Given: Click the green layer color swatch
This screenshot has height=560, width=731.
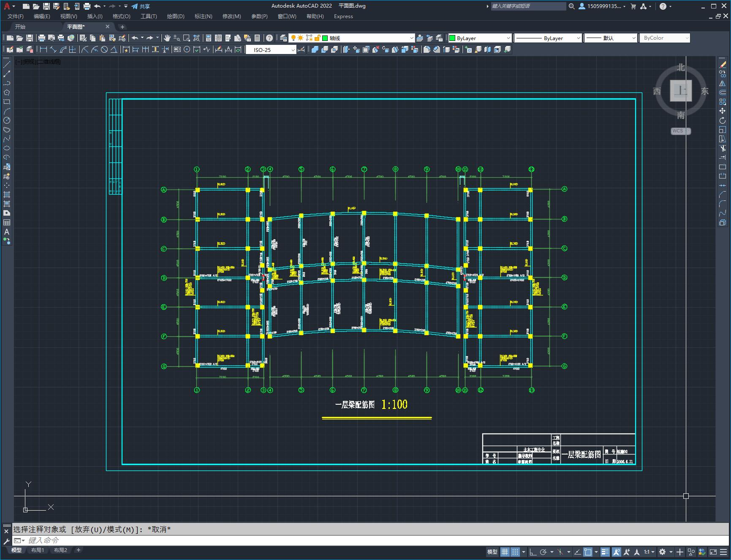Looking at the screenshot, I should tap(325, 38).
